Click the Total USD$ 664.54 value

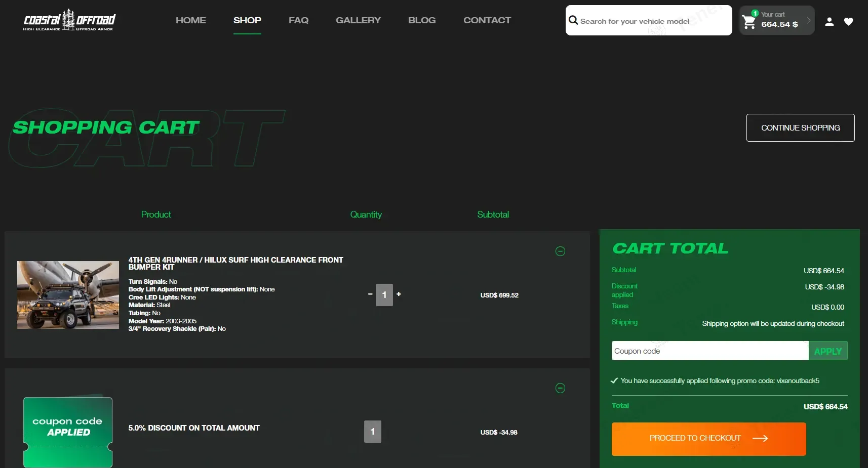[825, 406]
